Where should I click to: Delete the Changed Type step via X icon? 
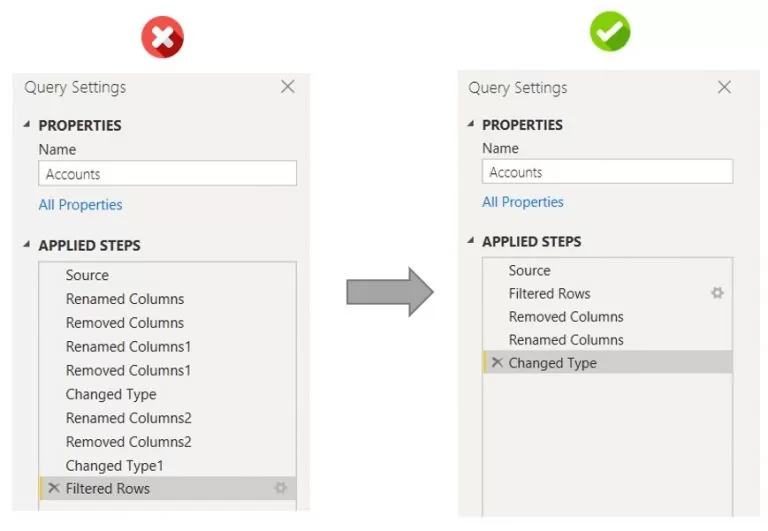497,362
